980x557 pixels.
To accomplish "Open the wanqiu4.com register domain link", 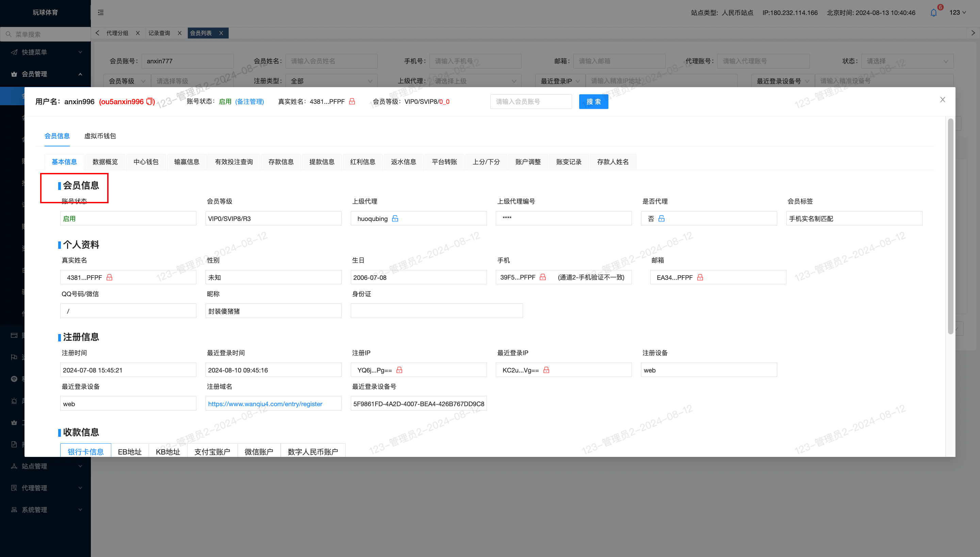I will pos(265,403).
